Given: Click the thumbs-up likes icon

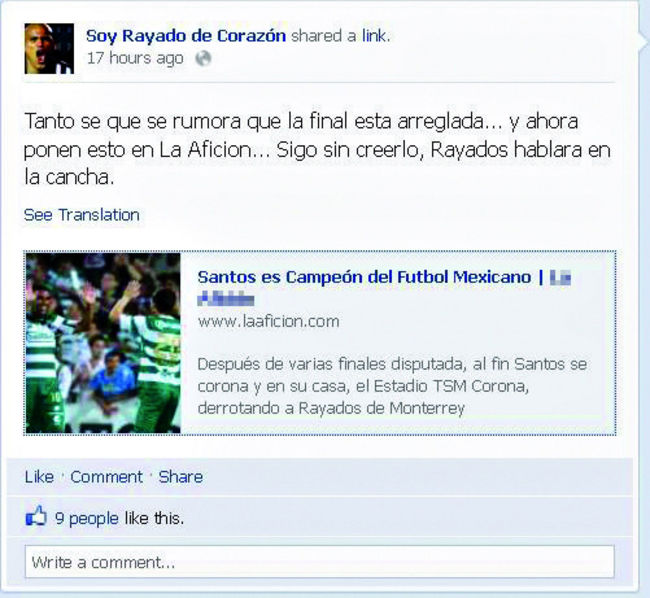Looking at the screenshot, I should coord(36,516).
